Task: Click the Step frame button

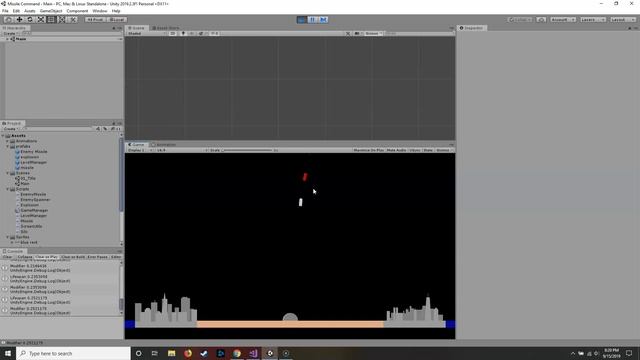Action: (323, 20)
